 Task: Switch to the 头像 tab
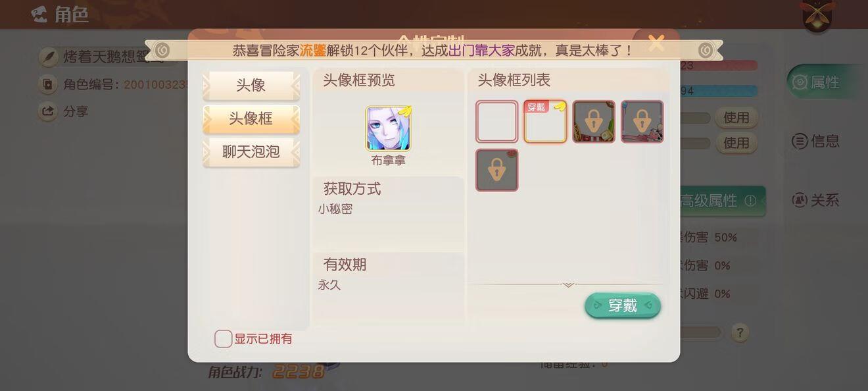251,86
